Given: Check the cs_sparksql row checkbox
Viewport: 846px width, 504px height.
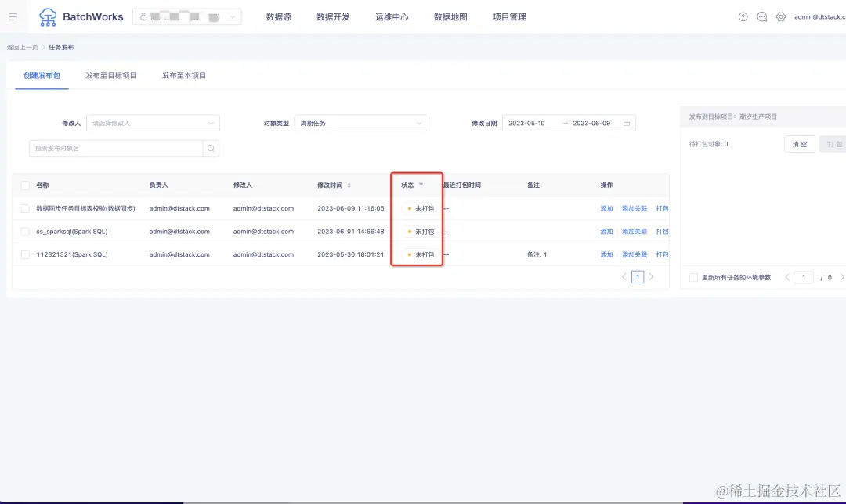Looking at the screenshot, I should coord(25,231).
